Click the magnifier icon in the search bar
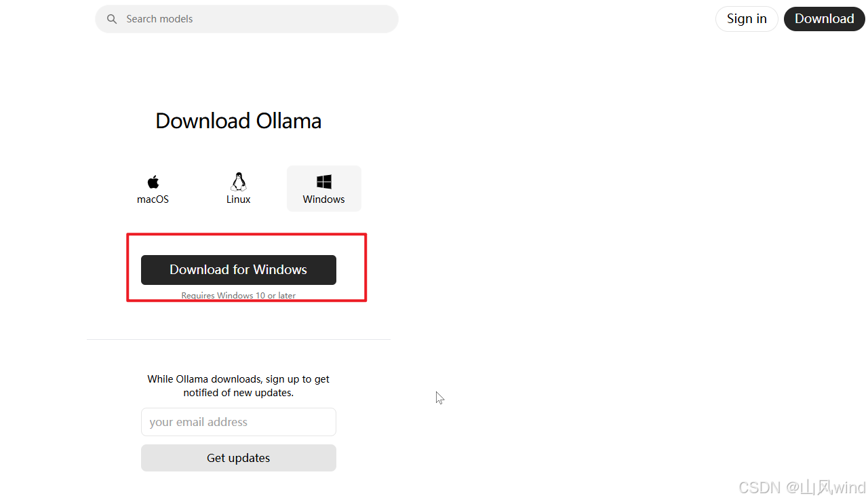This screenshot has height=502, width=868. point(112,19)
